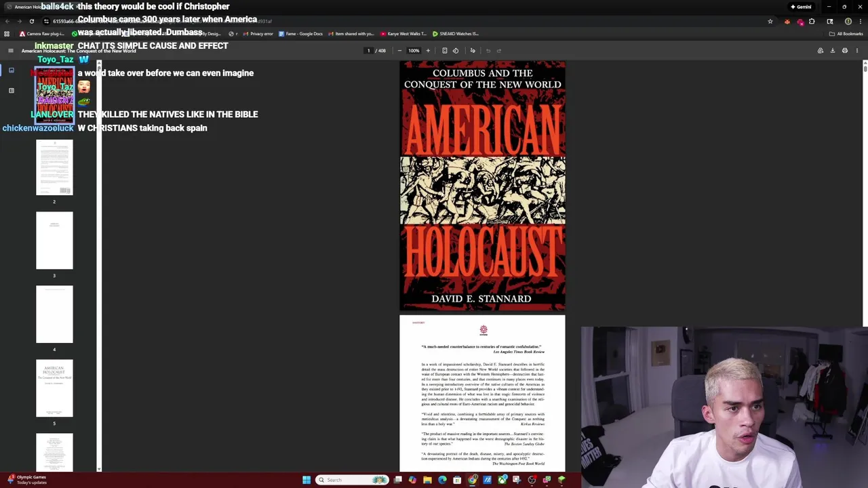Image resolution: width=868 pixels, height=488 pixels.
Task: Reload the browser page
Action: pos(31,22)
